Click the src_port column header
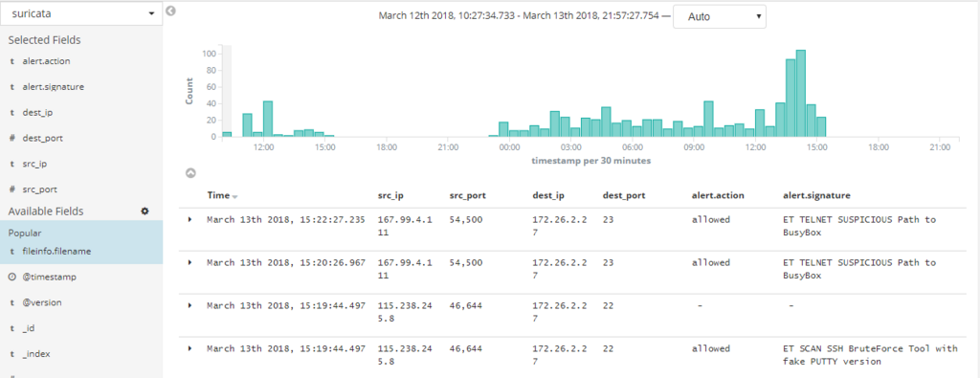 [467, 195]
